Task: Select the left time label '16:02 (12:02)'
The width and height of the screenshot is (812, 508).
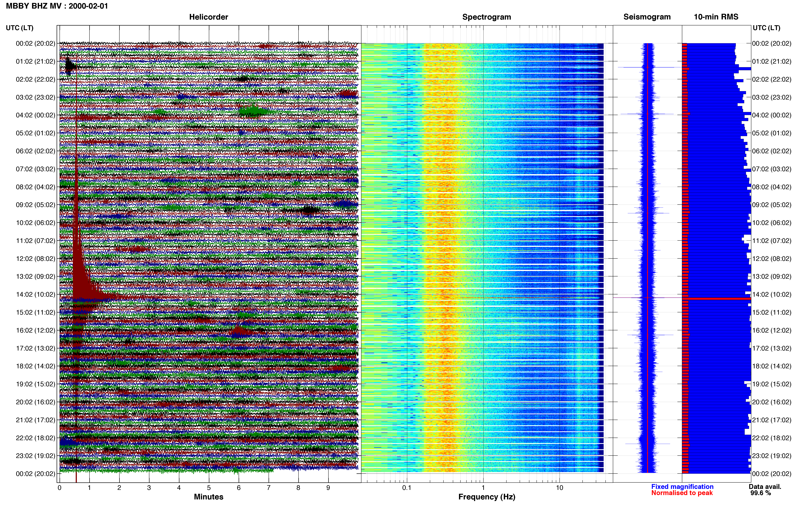Action: (36, 330)
